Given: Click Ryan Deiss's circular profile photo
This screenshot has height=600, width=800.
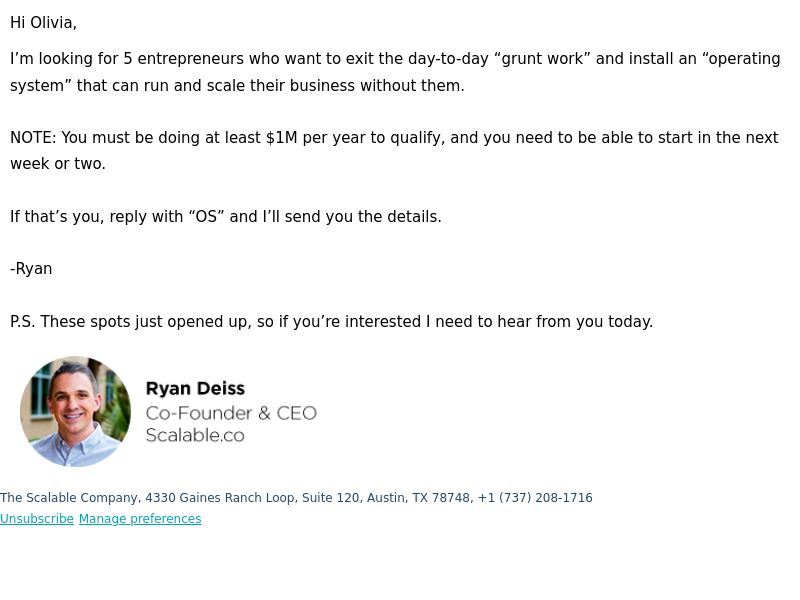Looking at the screenshot, I should tap(76, 411).
